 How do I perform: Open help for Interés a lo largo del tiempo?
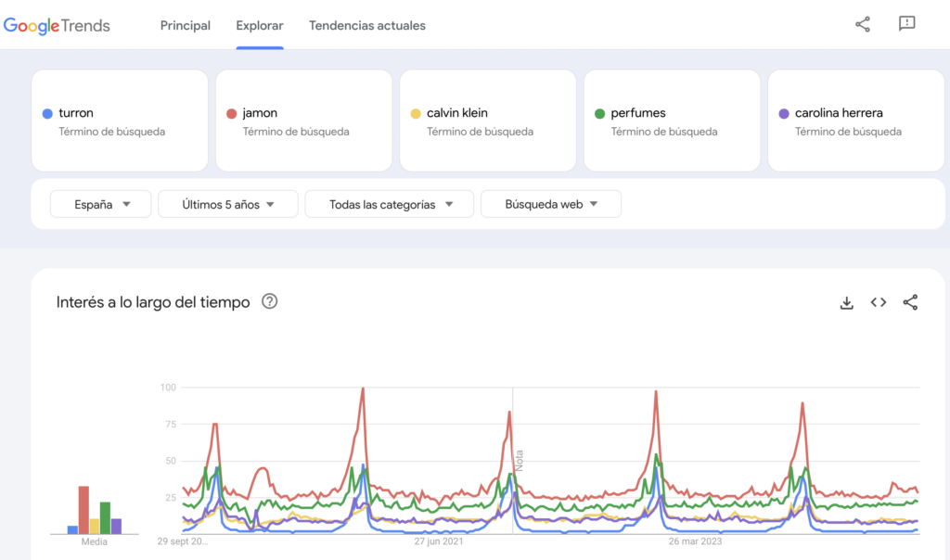pyautogui.click(x=270, y=301)
